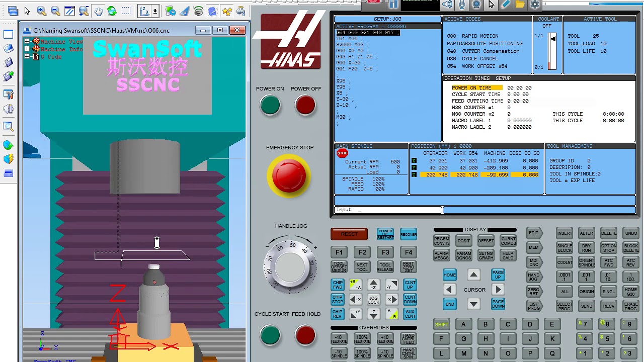Click the red EMERGENCY STOP button
Image resolution: width=644 pixels, height=362 pixels.
pyautogui.click(x=289, y=176)
